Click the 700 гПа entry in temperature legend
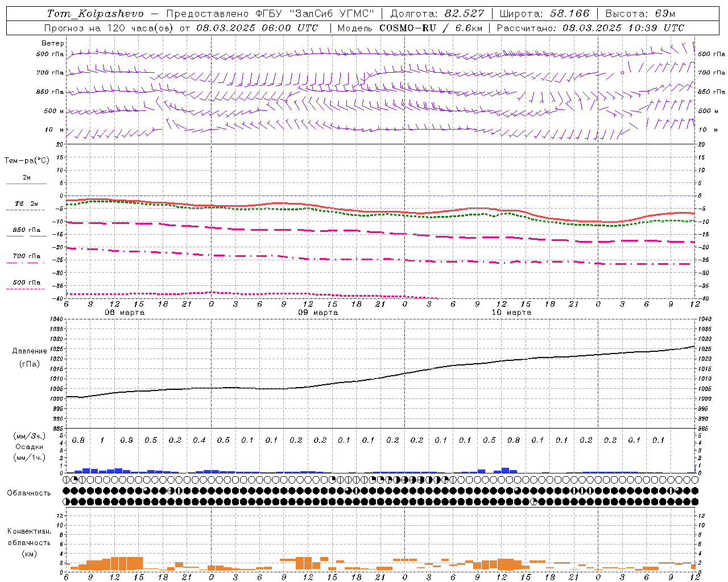Image resolution: width=728 pixels, height=582 pixels. click(x=26, y=256)
